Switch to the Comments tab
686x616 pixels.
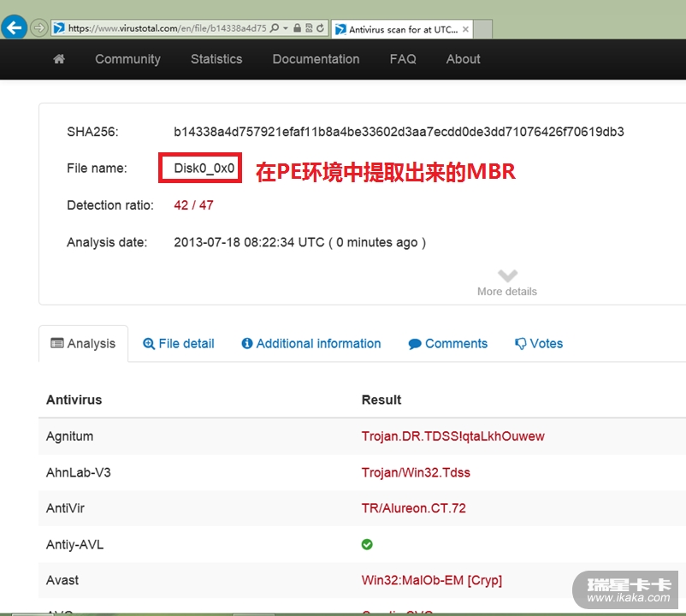[447, 343]
